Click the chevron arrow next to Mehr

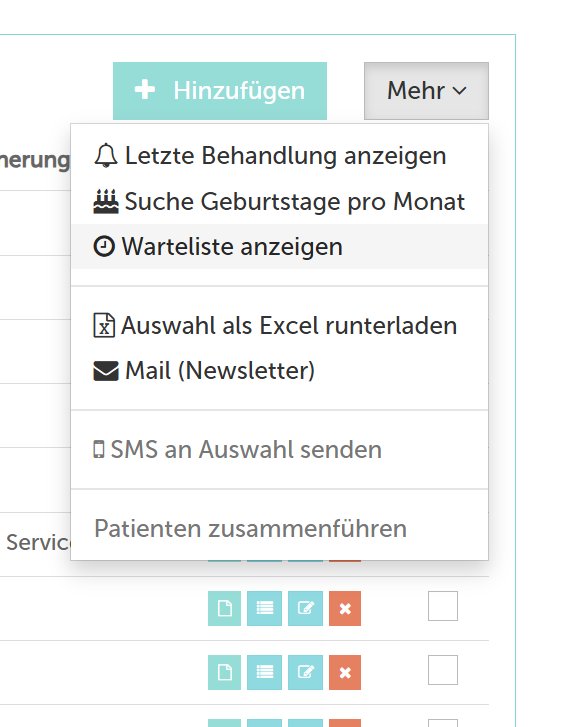(x=460, y=91)
